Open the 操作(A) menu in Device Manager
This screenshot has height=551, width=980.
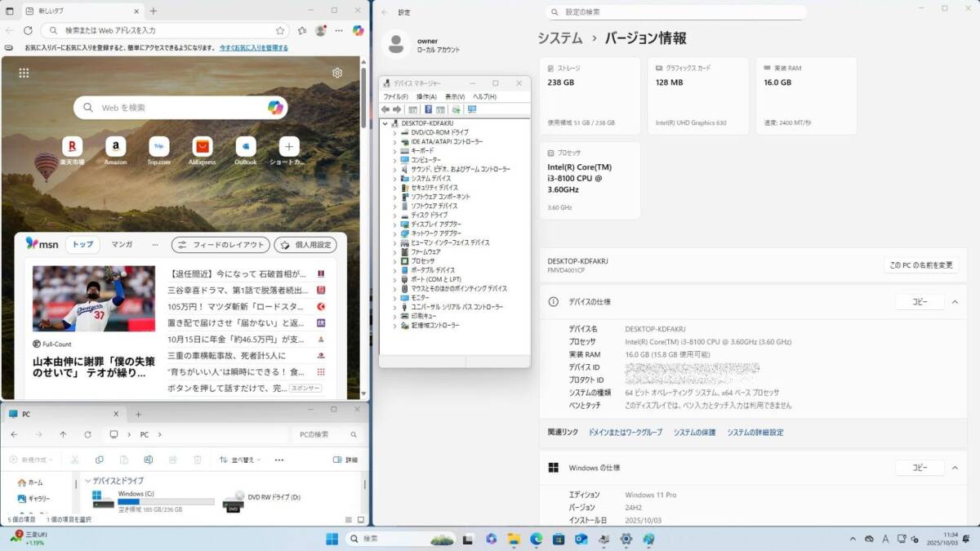(x=426, y=96)
